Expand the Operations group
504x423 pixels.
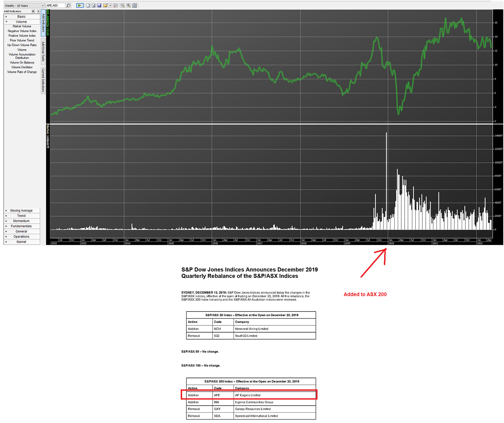click(22, 237)
